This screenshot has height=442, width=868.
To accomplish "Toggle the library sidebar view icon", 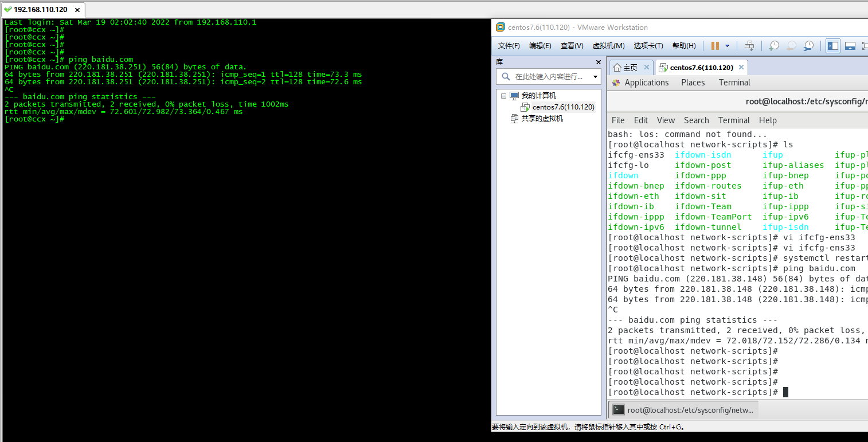I will [833, 46].
